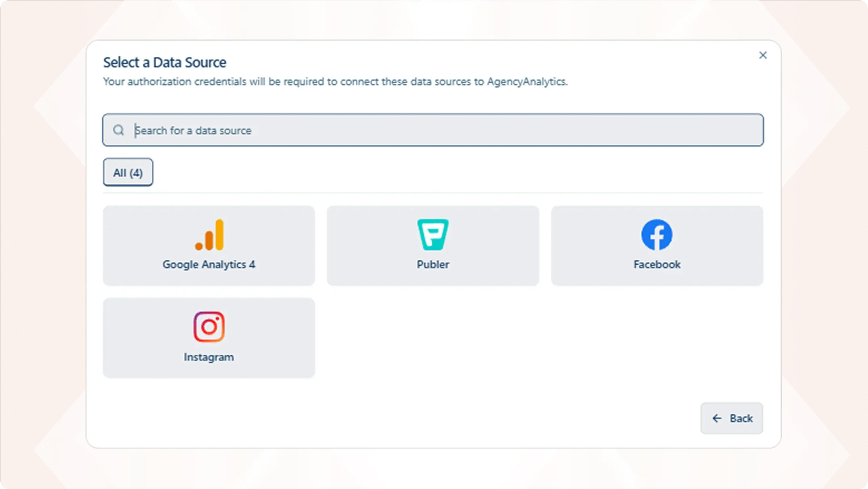Focus the Search for a data source field
The height and width of the screenshot is (489, 868).
[x=441, y=130]
